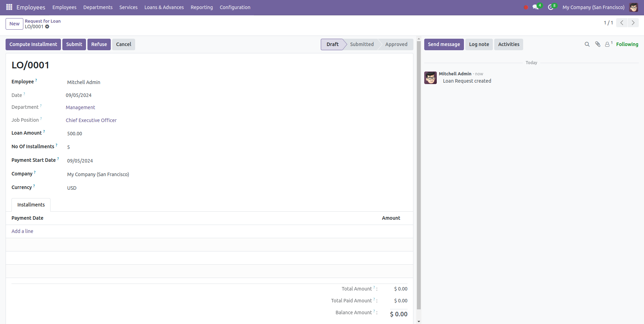Select the Installments tab

coord(31,205)
